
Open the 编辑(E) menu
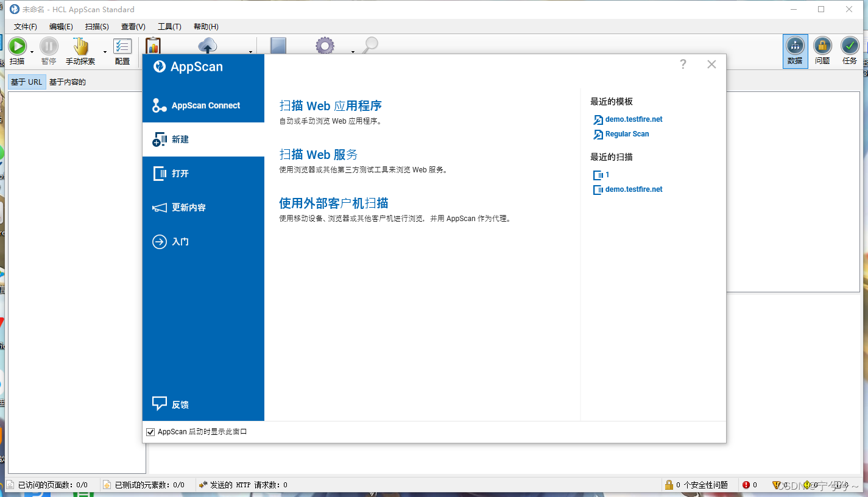click(61, 27)
